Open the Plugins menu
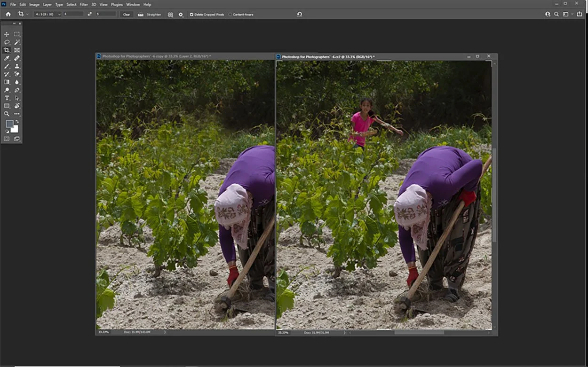 click(x=117, y=4)
